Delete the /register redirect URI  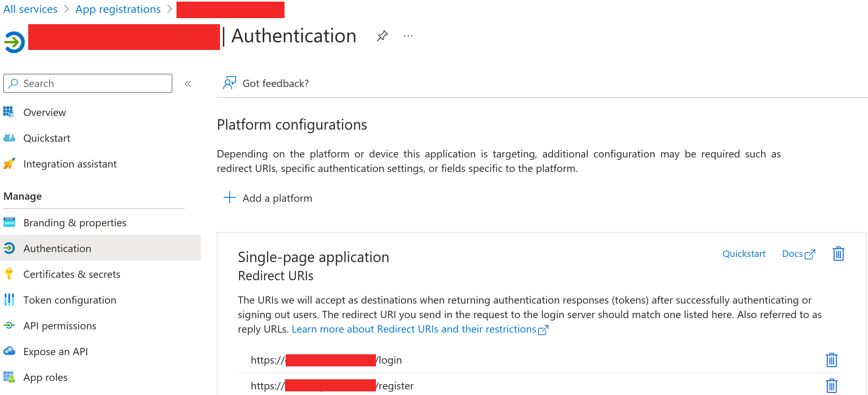click(831, 386)
